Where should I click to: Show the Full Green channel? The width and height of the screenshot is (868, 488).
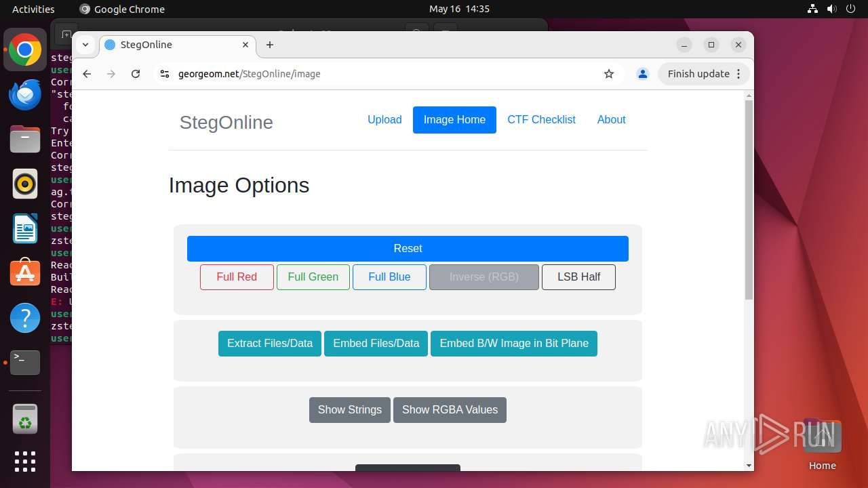pyautogui.click(x=313, y=277)
